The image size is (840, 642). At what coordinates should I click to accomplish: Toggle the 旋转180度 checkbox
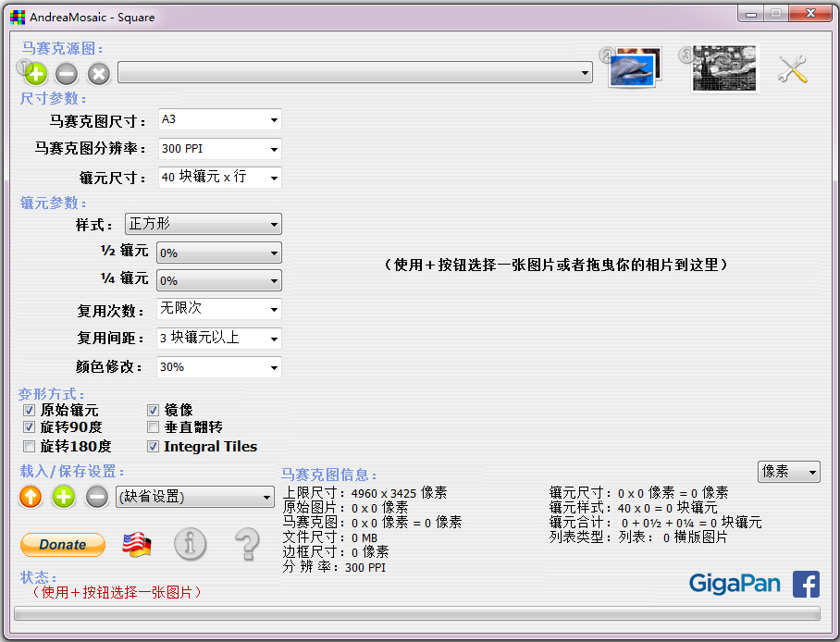click(30, 446)
